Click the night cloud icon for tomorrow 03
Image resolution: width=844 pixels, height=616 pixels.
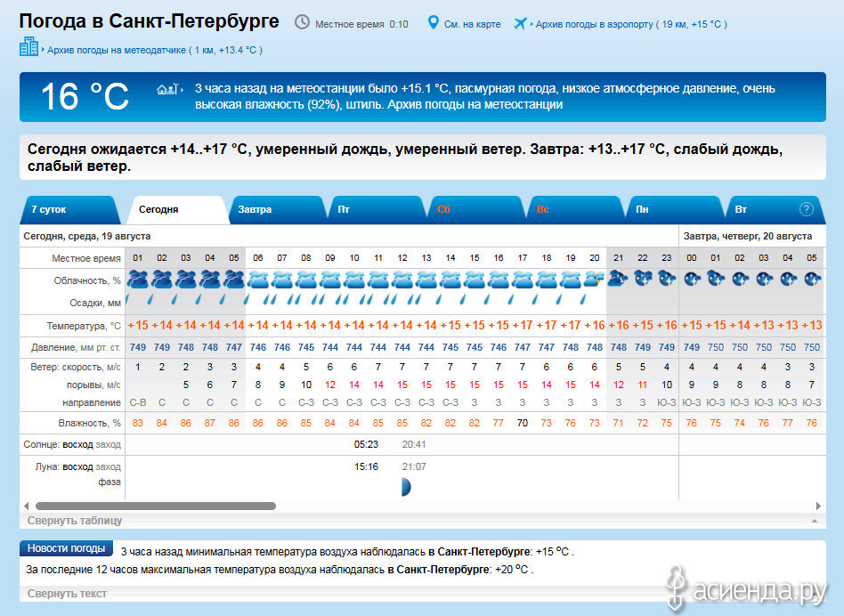764,279
